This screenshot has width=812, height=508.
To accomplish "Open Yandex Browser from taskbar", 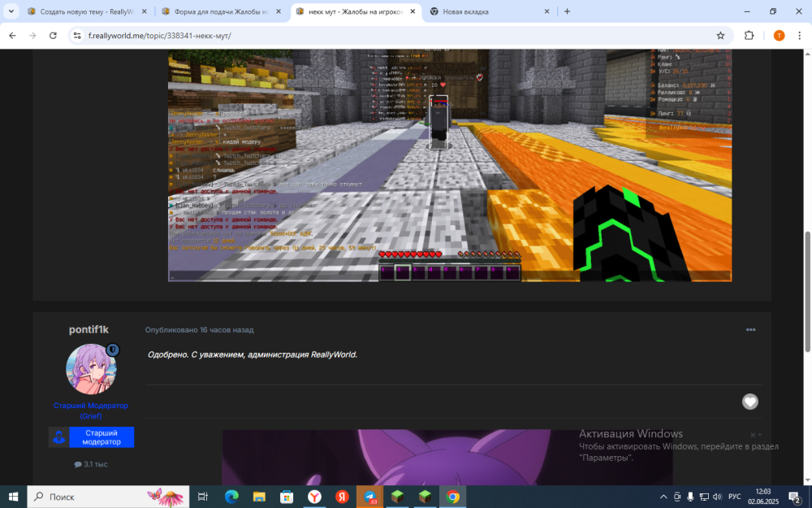I will (314, 497).
